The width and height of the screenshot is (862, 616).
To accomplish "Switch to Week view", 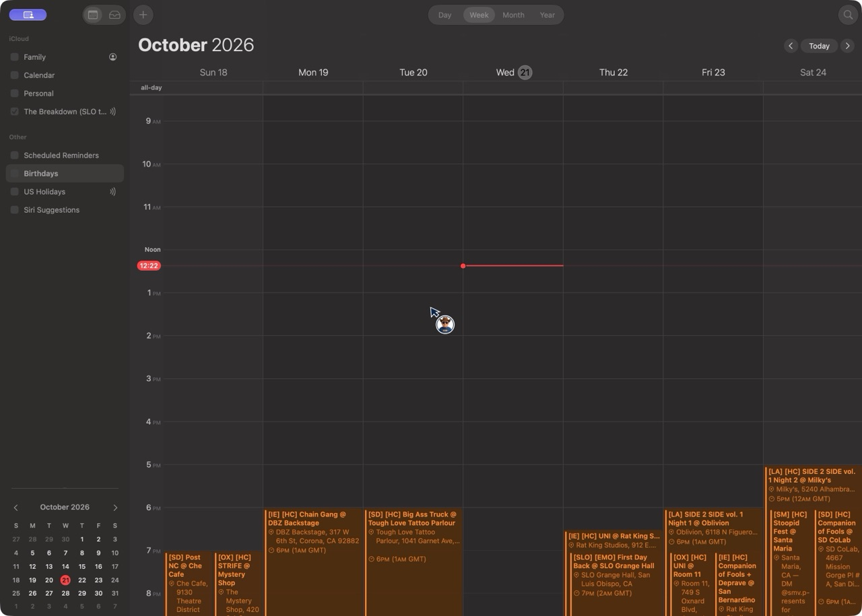I will [479, 15].
